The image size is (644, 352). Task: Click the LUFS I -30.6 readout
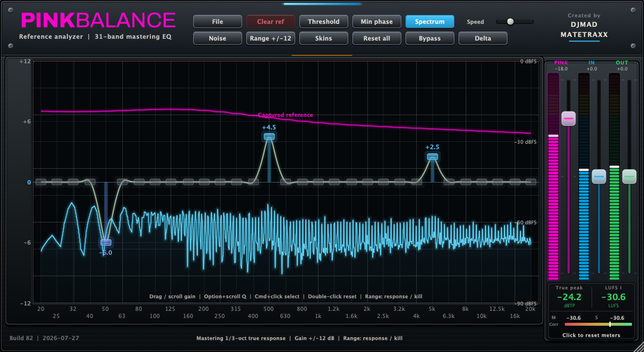point(613,297)
